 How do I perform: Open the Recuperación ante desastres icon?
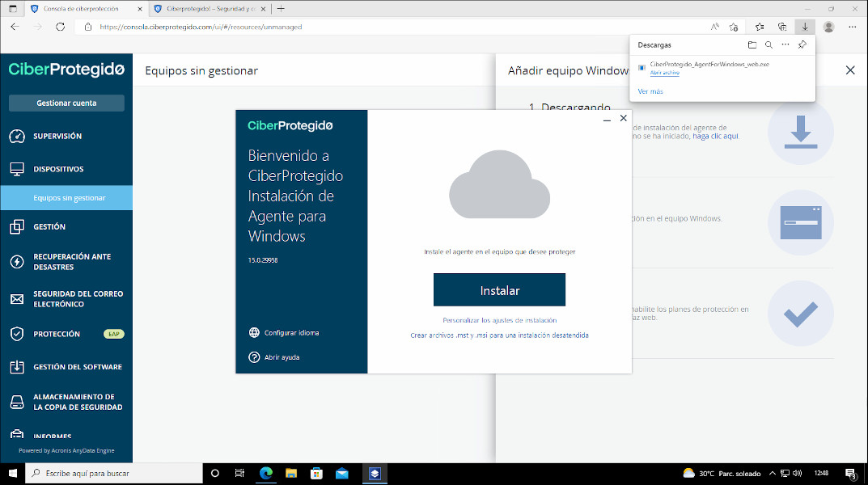click(17, 261)
